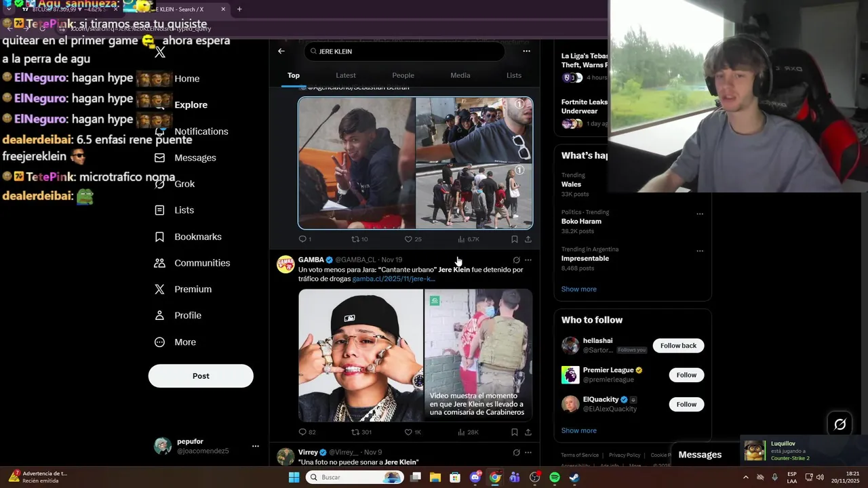The height and width of the screenshot is (488, 868).
Task: Follow ElQuackity account
Action: pos(686,405)
